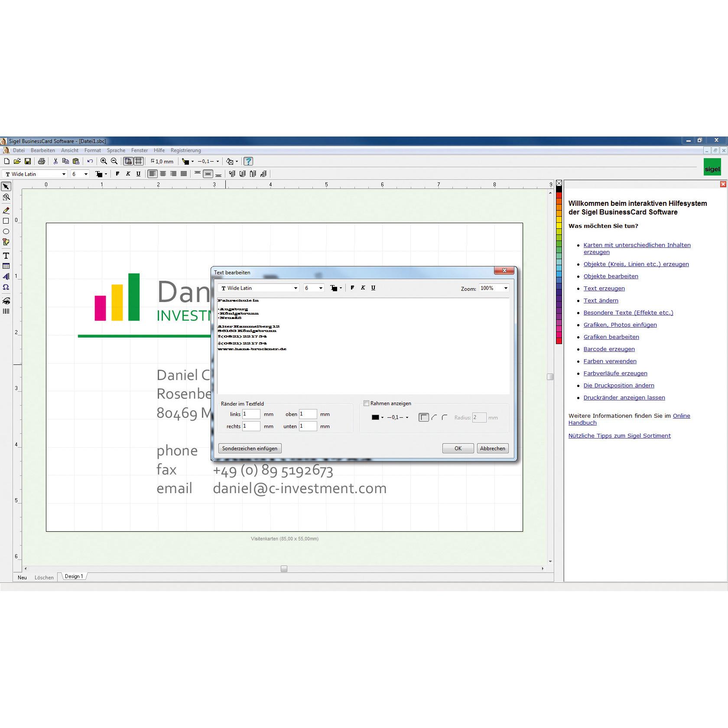Open font size dropdown in dialog
This screenshot has height=728, width=728.
point(321,288)
